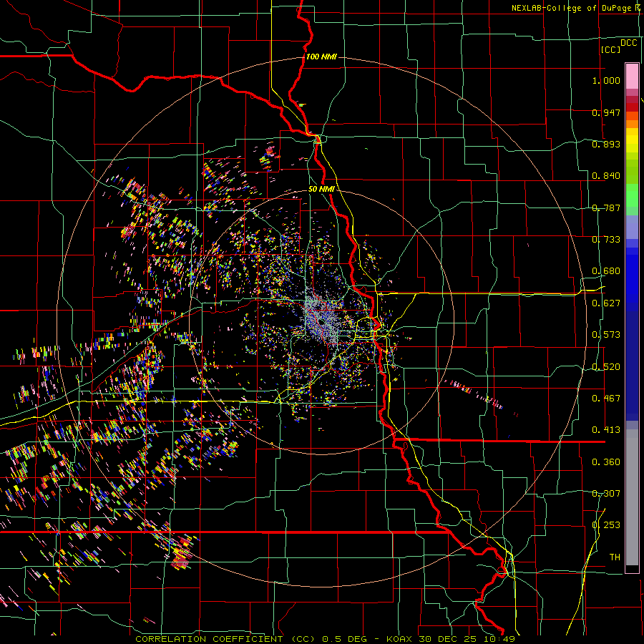The height and width of the screenshot is (644, 644).
Task: Pick the red segment of the color bar
Action: [632, 107]
